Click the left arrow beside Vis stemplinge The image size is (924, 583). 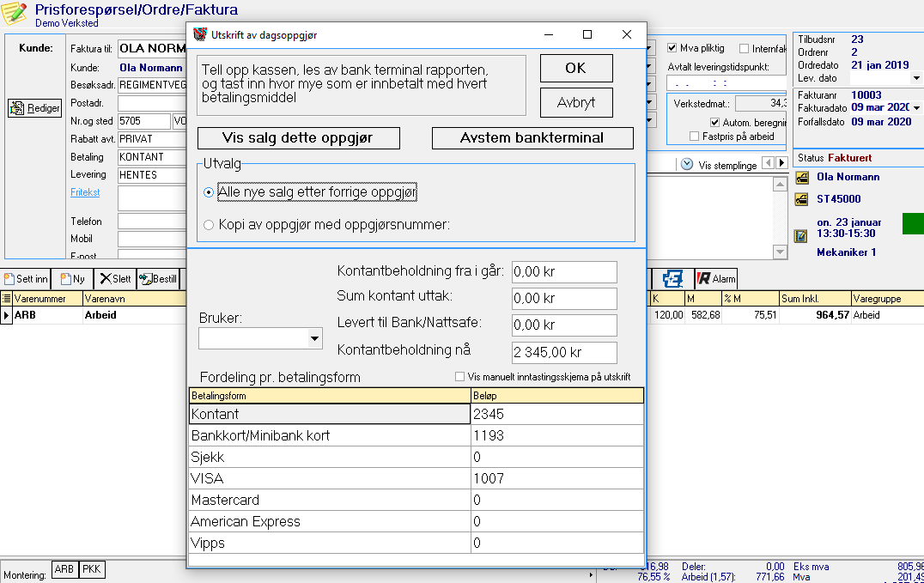768,162
